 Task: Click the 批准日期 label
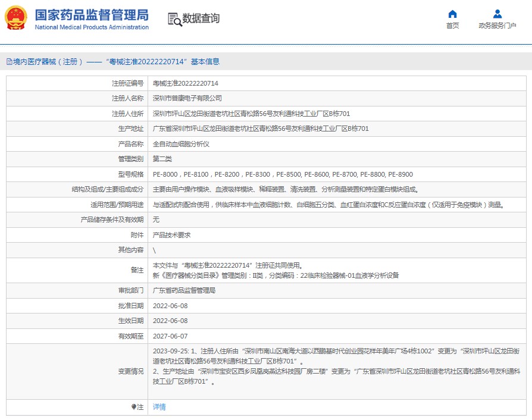131,306
